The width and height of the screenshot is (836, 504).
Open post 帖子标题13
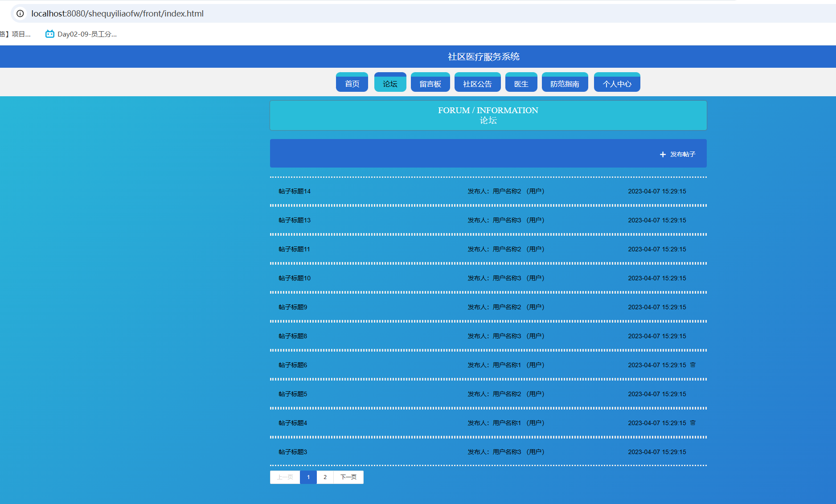(295, 220)
